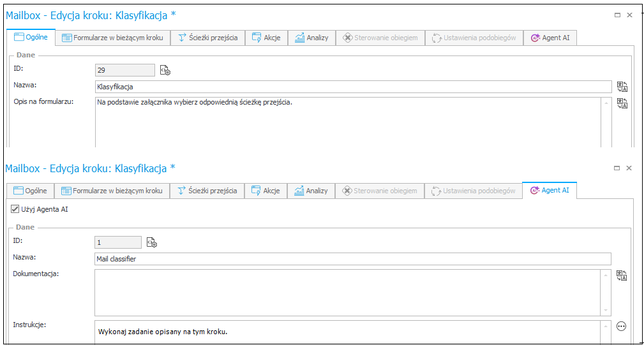644x345 pixels.
Task: Open translations icon for the Klasyfikacja name field
Action: coord(622,87)
